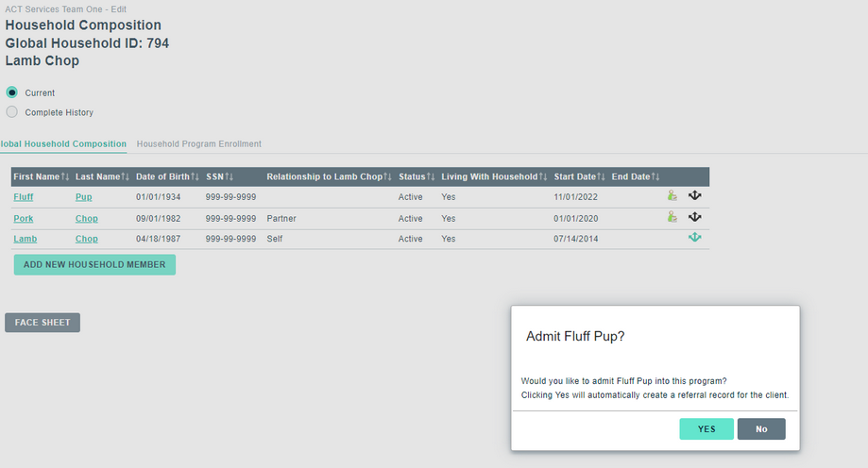The height and width of the screenshot is (468, 868).
Task: Select the Current radio button
Action: pyautogui.click(x=12, y=92)
